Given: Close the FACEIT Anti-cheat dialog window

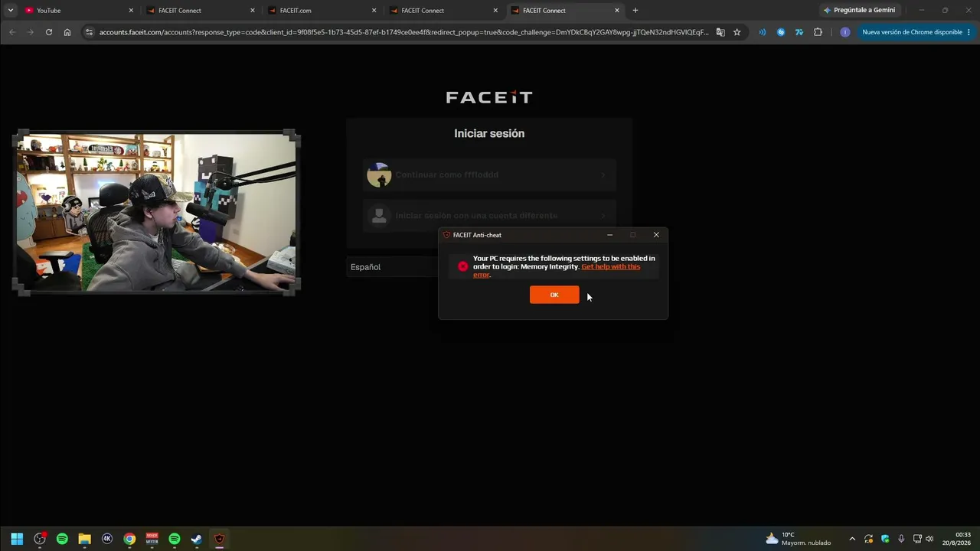Looking at the screenshot, I should (x=656, y=235).
